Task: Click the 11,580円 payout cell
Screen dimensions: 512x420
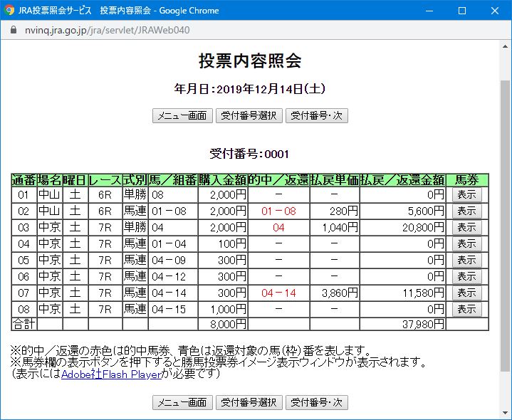Action: click(x=402, y=293)
